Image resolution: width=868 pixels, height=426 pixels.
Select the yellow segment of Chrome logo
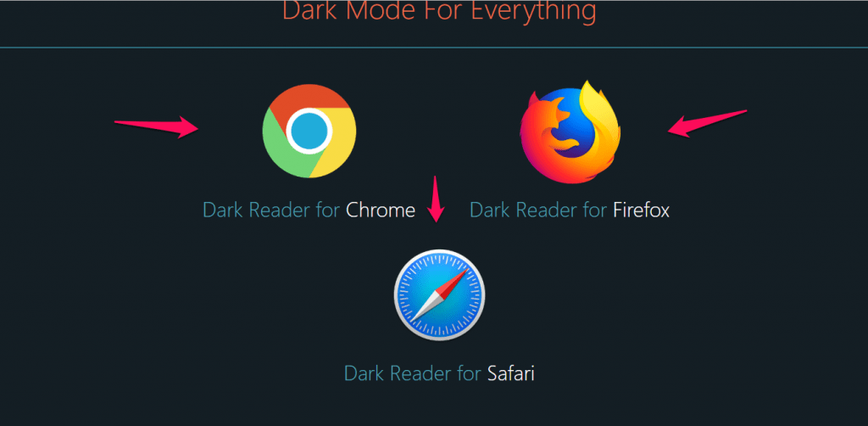point(337,144)
